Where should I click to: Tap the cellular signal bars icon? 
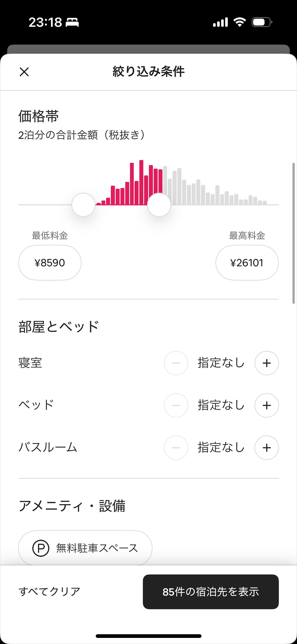220,22
